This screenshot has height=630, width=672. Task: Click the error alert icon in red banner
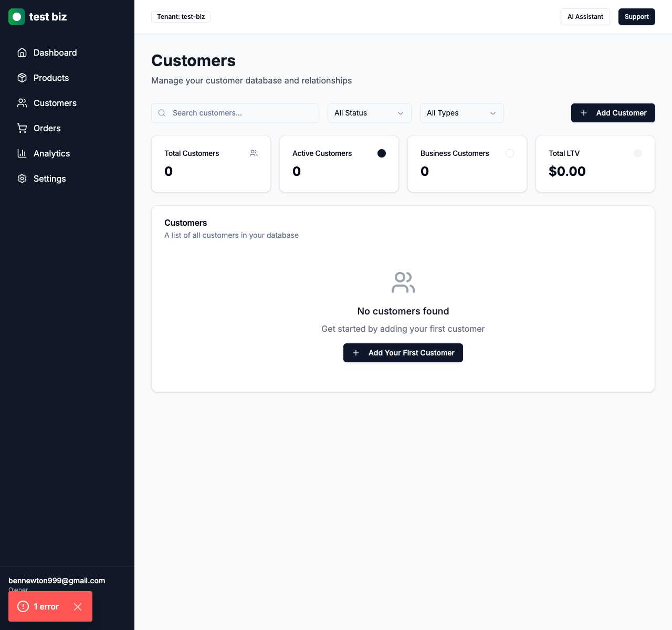click(x=23, y=606)
